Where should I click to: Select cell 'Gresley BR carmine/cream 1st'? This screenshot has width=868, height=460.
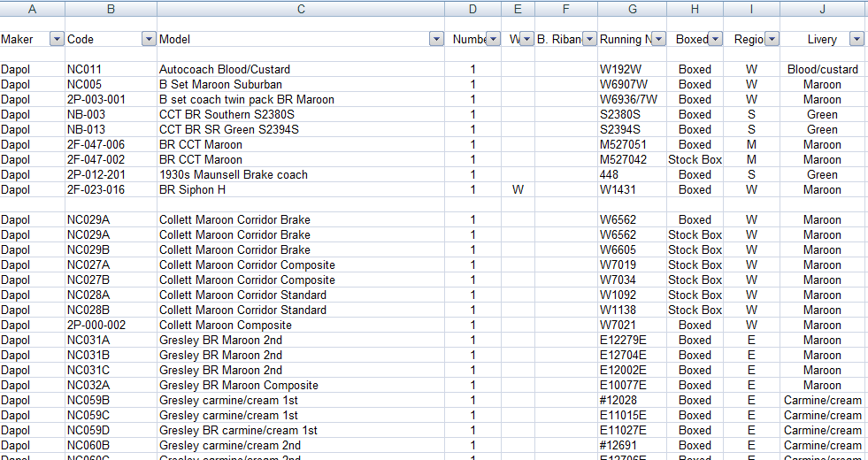[x=301, y=430]
